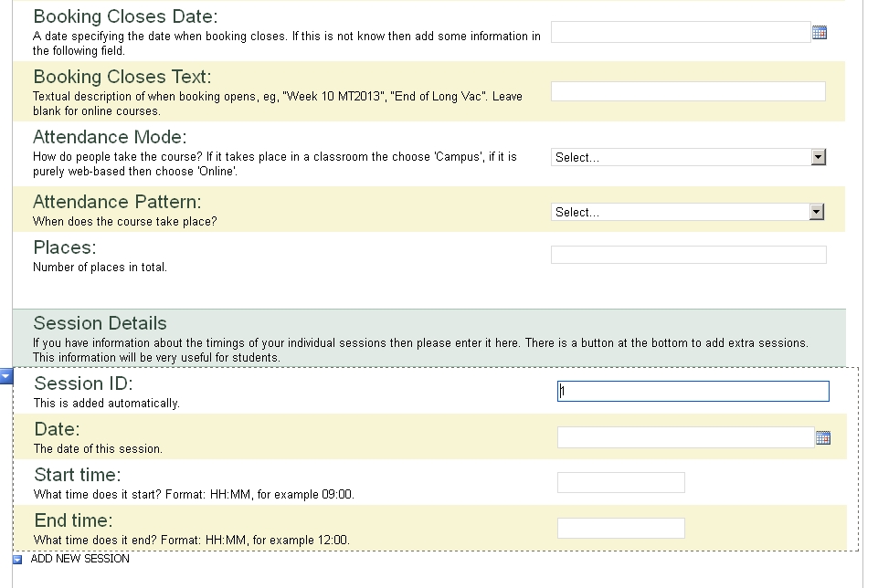
Task: Open the Attendance Pattern select box
Action: click(x=688, y=212)
